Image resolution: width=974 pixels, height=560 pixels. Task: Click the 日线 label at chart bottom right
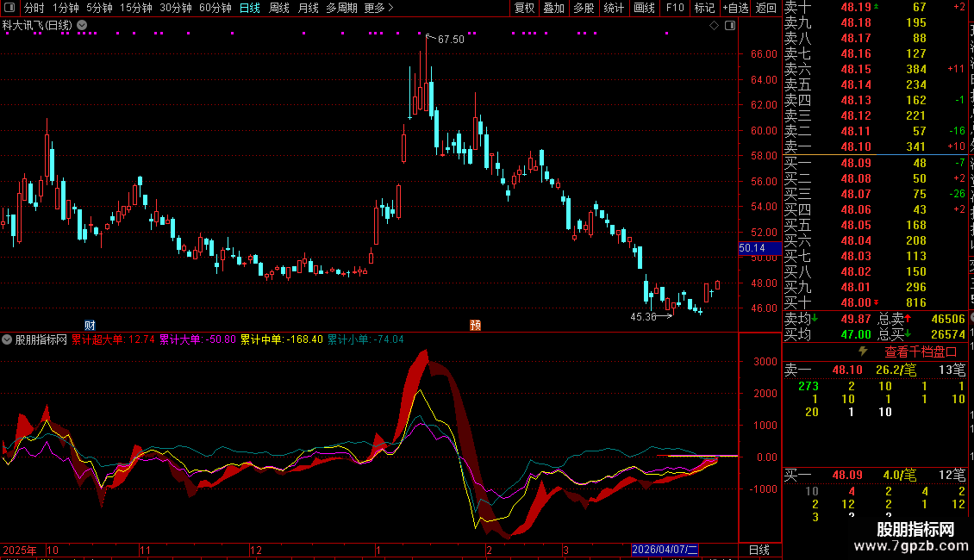coord(759,550)
